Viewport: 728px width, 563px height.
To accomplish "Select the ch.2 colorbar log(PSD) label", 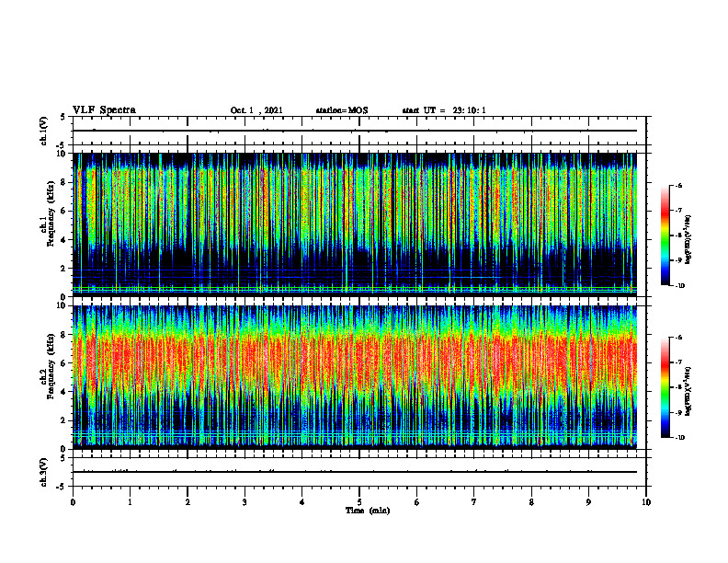I will click(688, 391).
